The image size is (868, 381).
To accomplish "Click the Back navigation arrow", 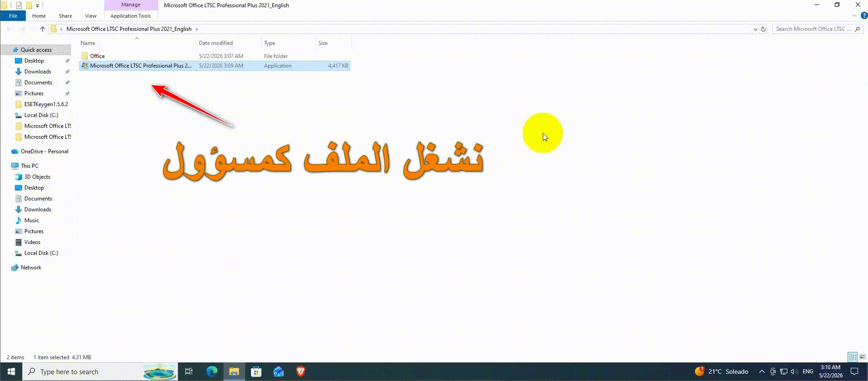I will click(10, 29).
